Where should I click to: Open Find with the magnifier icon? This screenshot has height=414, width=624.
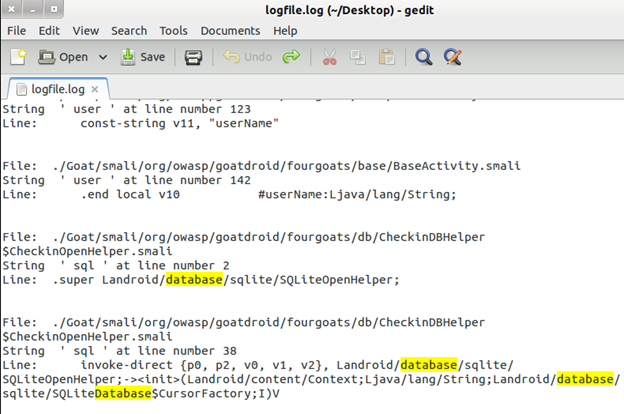(424, 57)
